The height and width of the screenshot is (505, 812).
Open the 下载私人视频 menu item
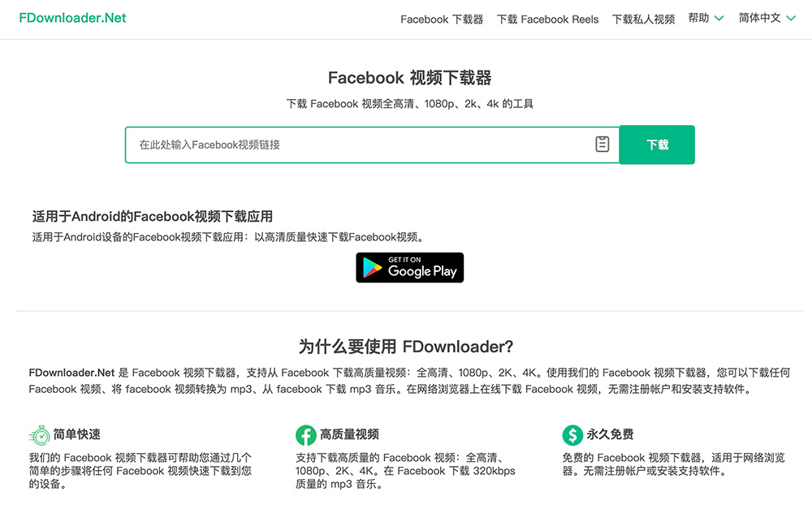click(644, 19)
